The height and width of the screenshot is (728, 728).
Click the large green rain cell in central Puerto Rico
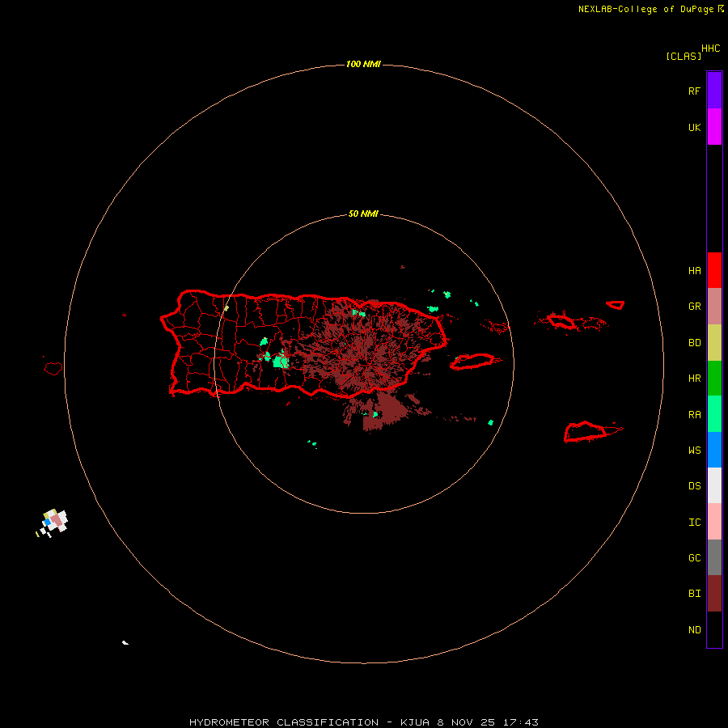(x=281, y=360)
